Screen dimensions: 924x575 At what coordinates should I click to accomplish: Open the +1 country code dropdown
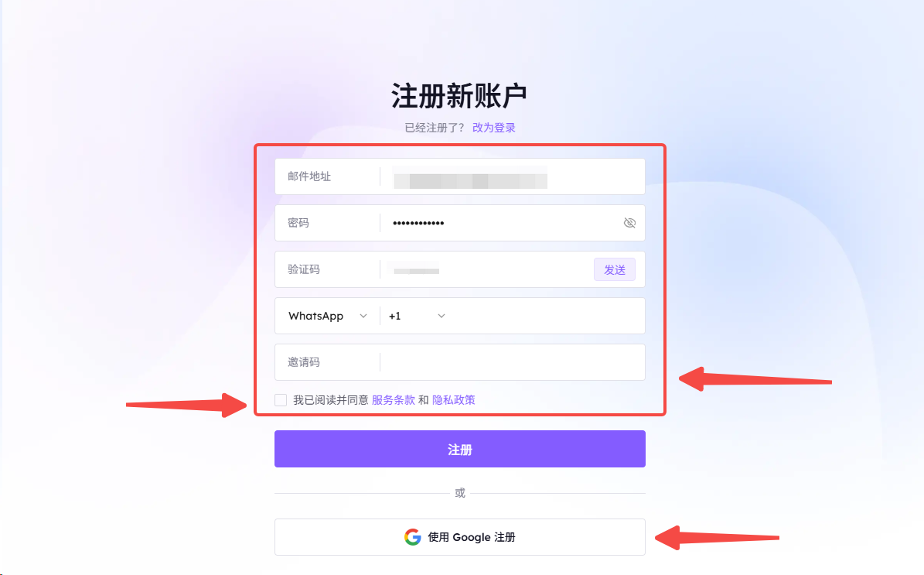(417, 316)
